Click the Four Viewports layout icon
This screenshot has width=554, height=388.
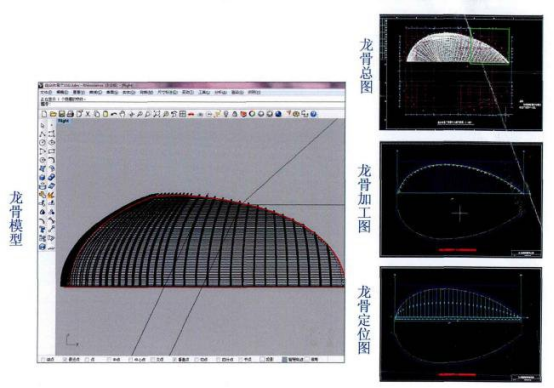pos(183,114)
